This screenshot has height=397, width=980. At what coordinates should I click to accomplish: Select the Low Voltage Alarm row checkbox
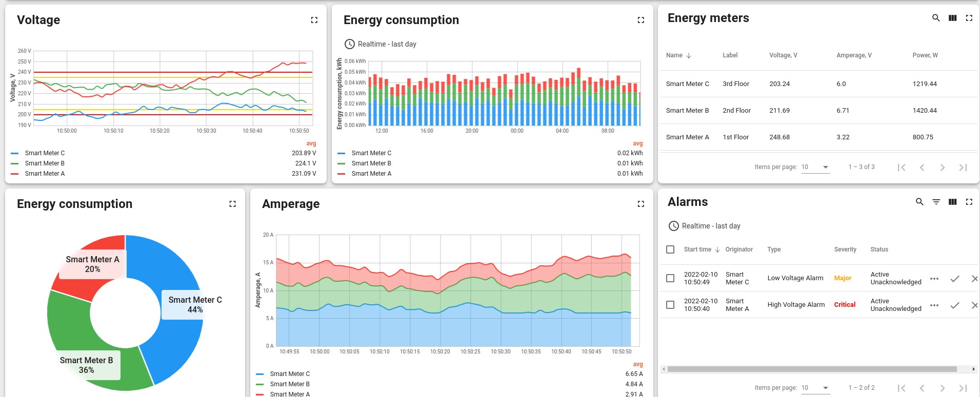670,278
